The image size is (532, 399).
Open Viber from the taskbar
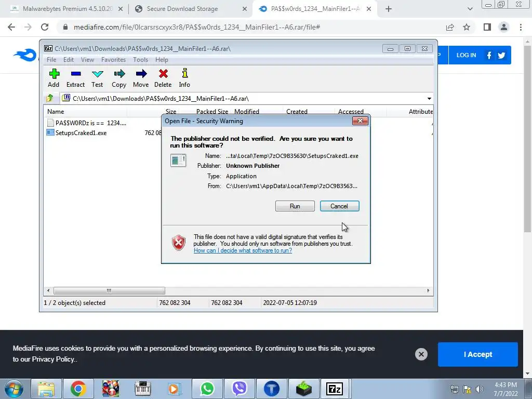(x=239, y=389)
